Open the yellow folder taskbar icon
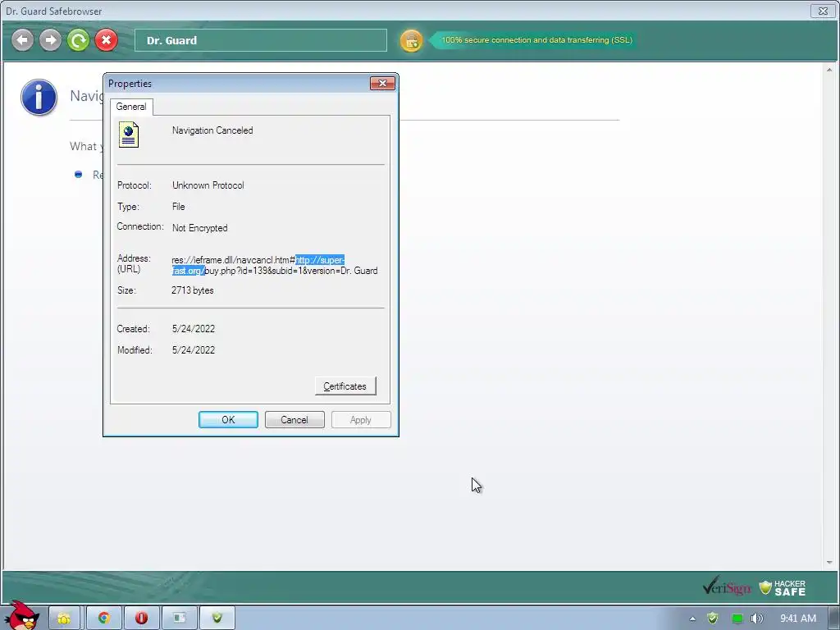The image size is (840, 630). tap(64, 619)
